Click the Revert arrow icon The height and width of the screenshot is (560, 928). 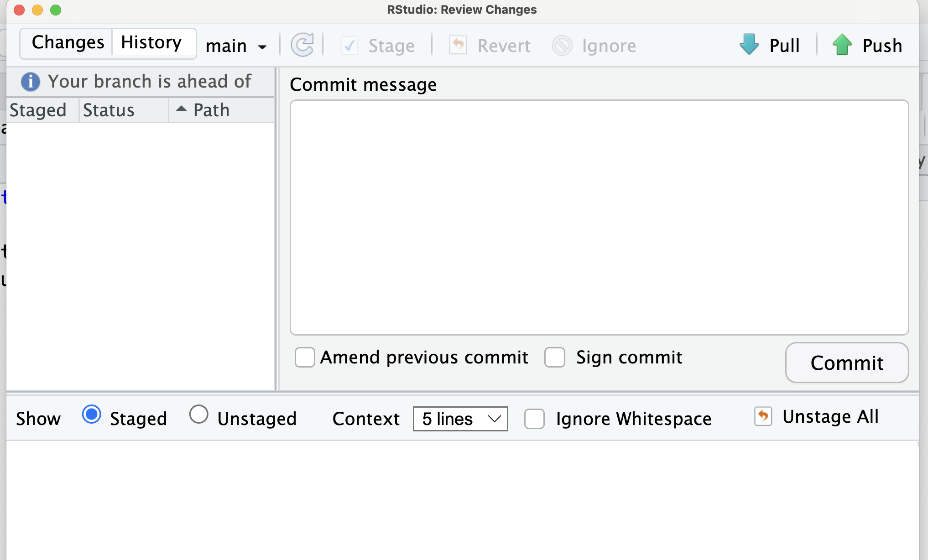pos(458,45)
